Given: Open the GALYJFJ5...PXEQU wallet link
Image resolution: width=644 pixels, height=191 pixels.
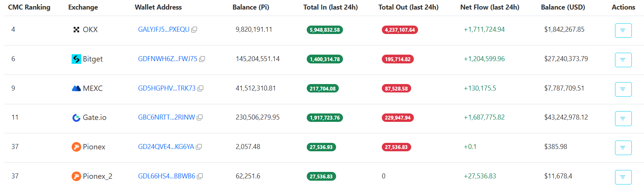Looking at the screenshot, I should (163, 29).
